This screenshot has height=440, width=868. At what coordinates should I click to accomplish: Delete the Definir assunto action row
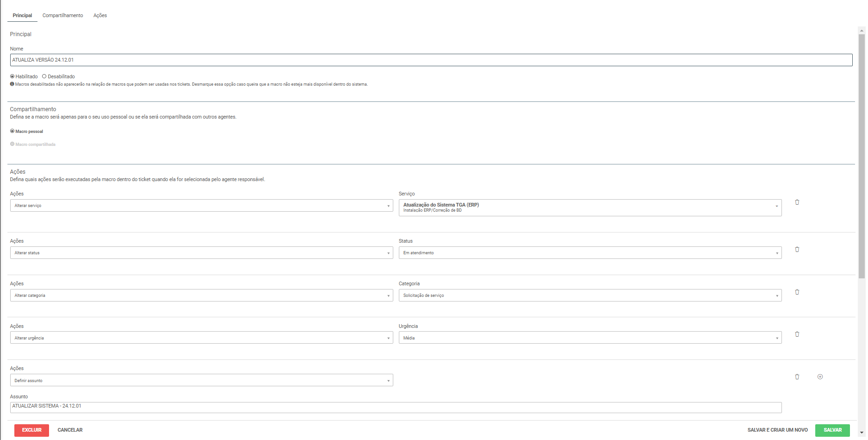coord(797,377)
